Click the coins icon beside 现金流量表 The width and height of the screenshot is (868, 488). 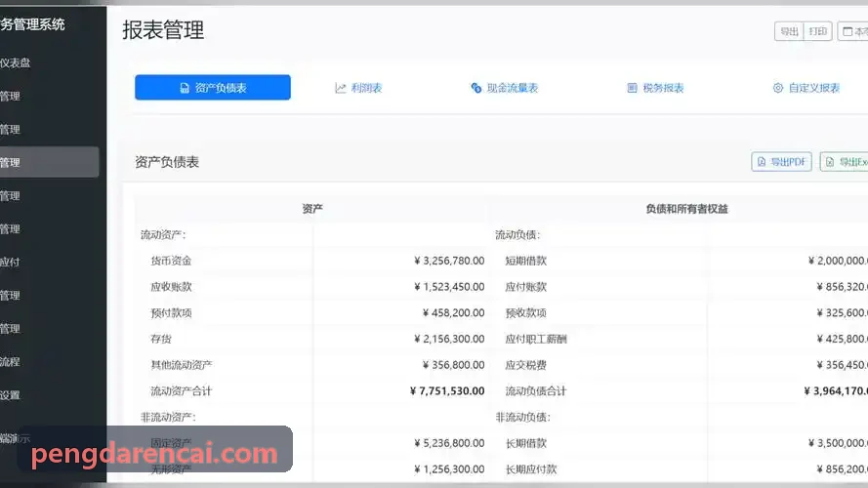tap(476, 88)
